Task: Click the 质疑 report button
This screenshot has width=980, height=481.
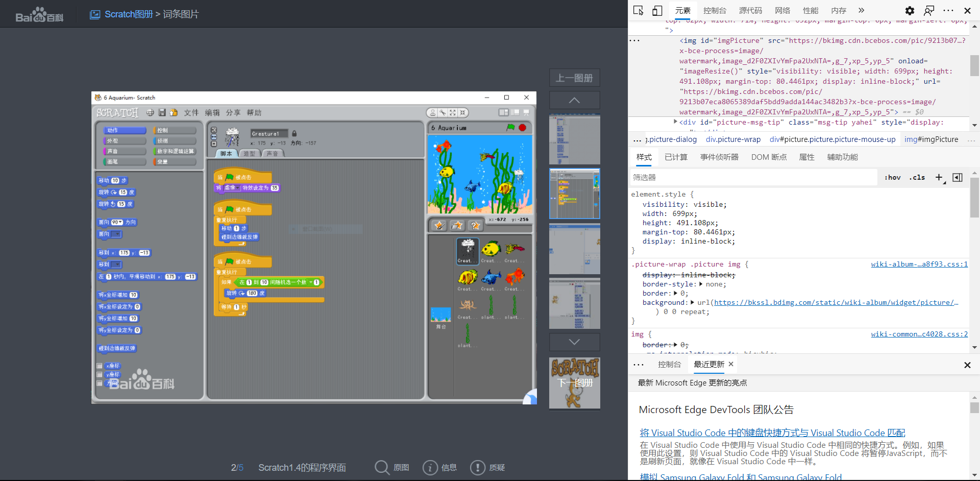Action: click(x=487, y=467)
